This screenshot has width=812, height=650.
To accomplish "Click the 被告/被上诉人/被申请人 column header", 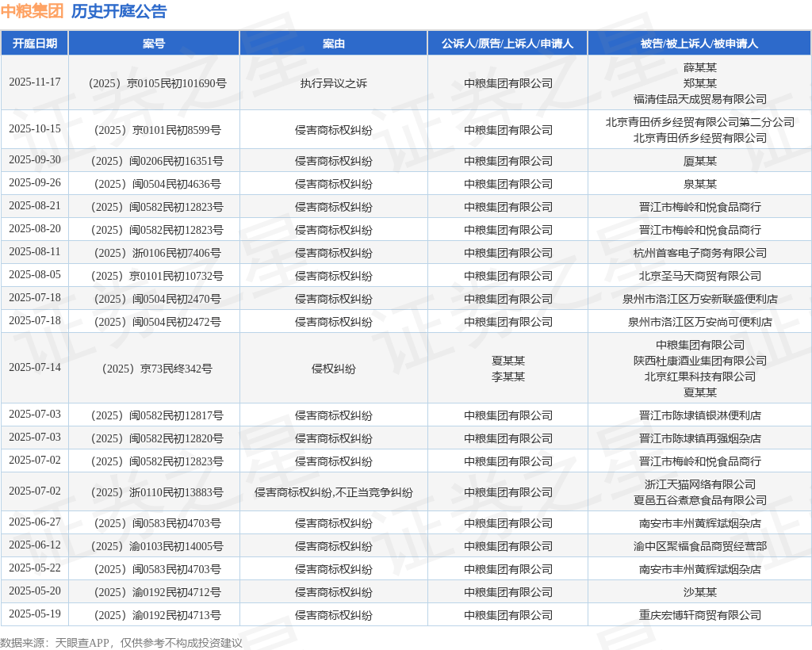I will 699,44.
